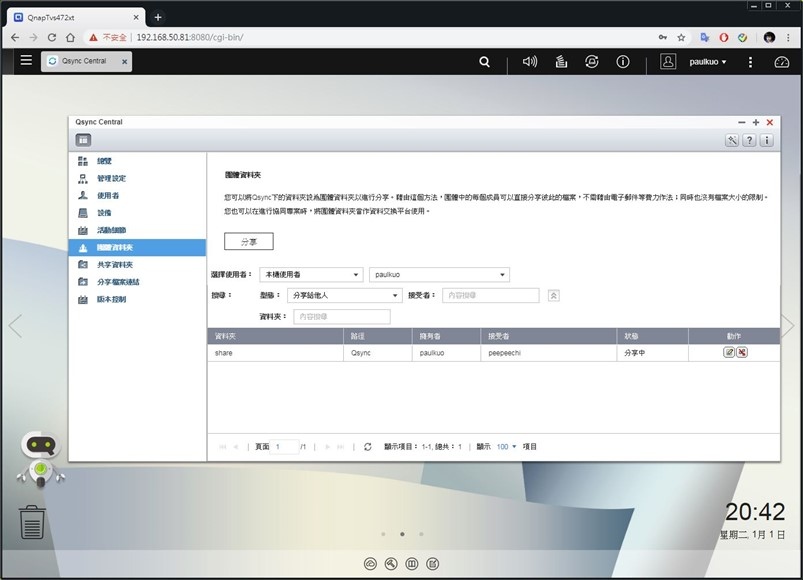This screenshot has width=803, height=580.
Task: Go to first page arrow
Action: tap(223, 447)
